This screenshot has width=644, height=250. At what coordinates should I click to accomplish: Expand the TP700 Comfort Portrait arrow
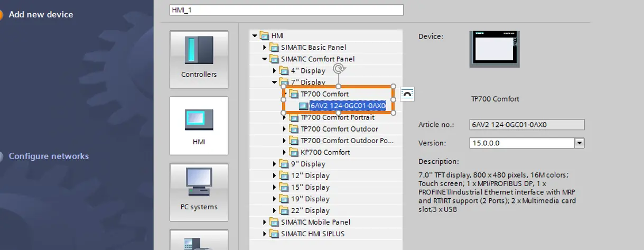click(x=284, y=117)
